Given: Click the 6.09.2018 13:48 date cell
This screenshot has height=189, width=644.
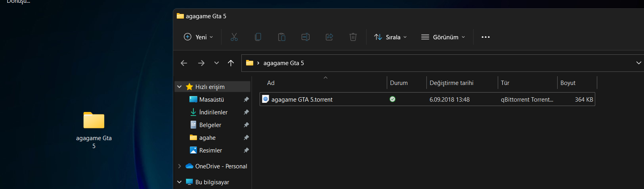Looking at the screenshot, I should (x=449, y=100).
